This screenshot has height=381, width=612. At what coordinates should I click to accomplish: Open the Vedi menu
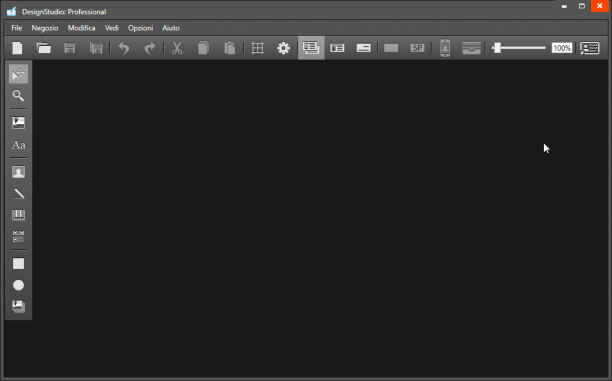(112, 28)
